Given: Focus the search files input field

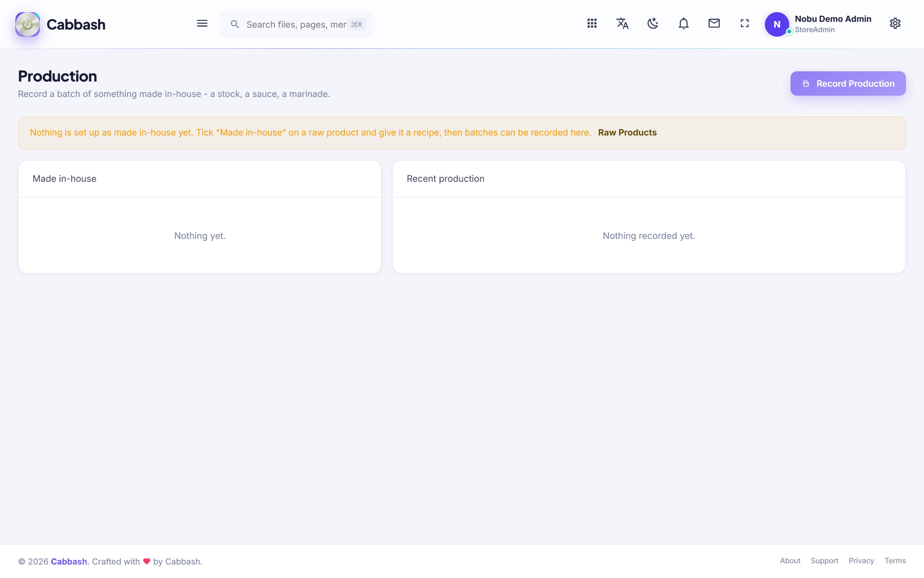Looking at the screenshot, I should [x=296, y=24].
